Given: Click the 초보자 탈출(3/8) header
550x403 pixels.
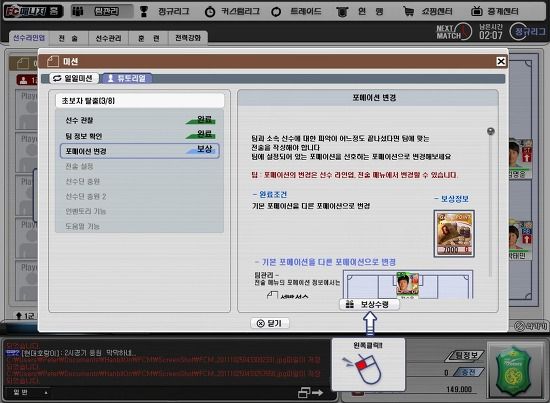Looking at the screenshot, I should (x=140, y=101).
